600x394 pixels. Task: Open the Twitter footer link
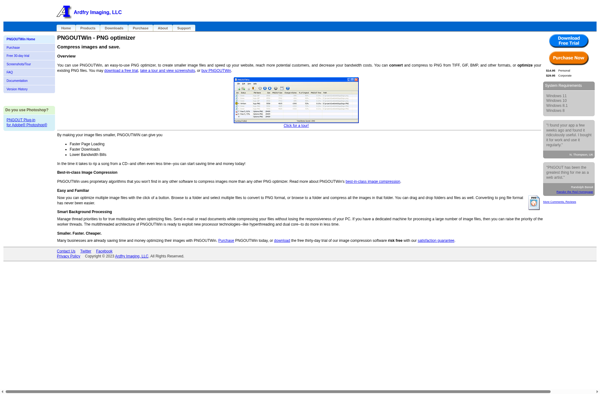85,251
